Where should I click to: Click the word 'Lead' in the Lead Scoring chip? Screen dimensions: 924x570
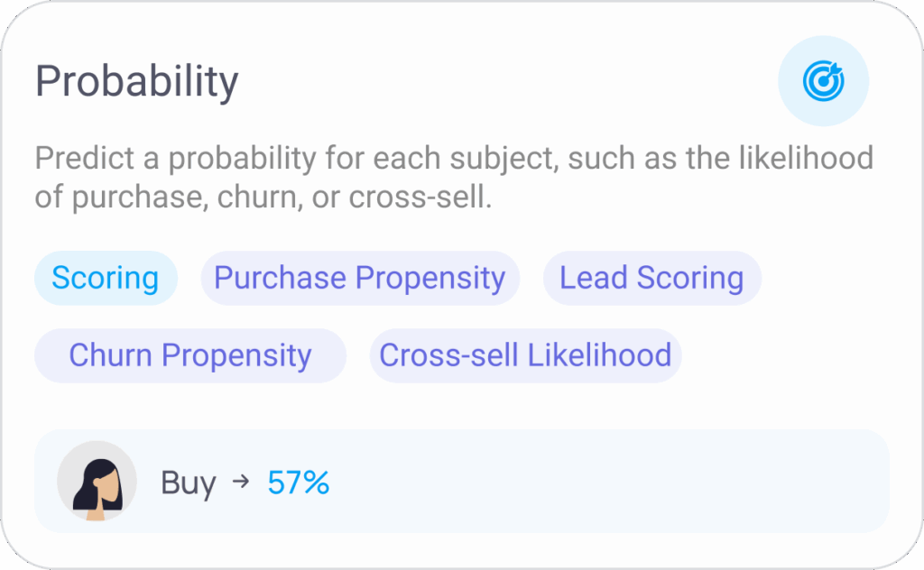tap(594, 278)
